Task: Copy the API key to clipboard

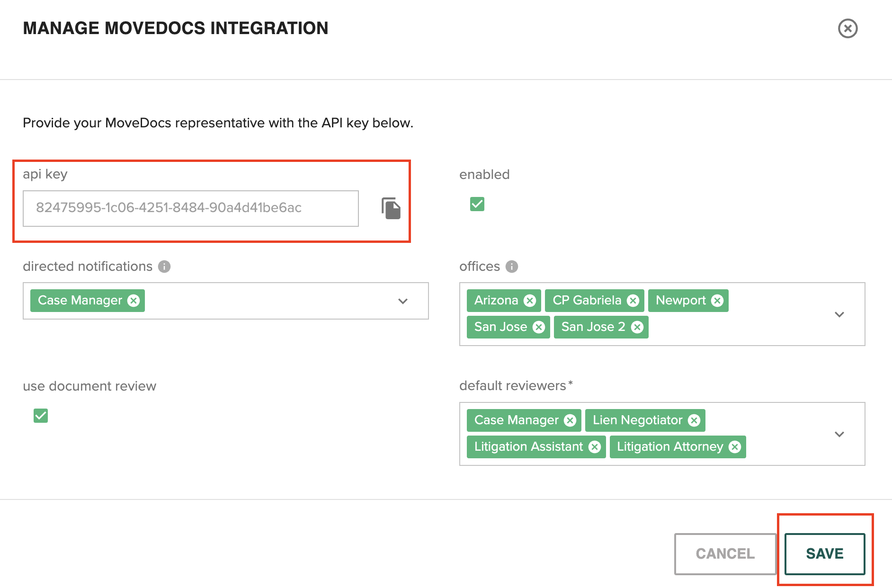Action: click(391, 208)
